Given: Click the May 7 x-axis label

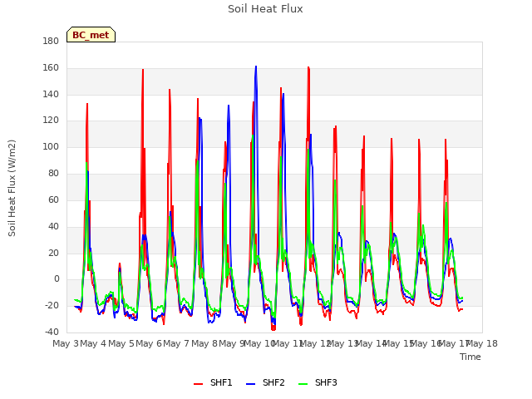Looking at the screenshot, I should click(176, 343).
